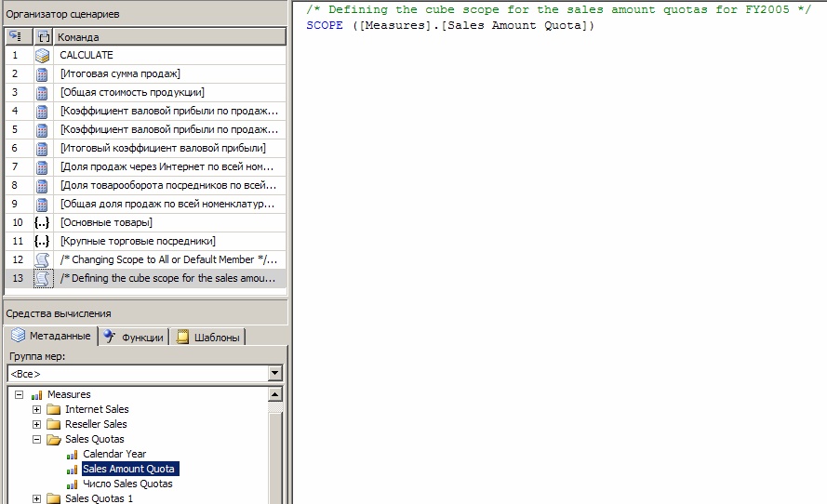This screenshot has height=504, width=827.
Task: Click named set icon for Основные товары
Action: (42, 223)
